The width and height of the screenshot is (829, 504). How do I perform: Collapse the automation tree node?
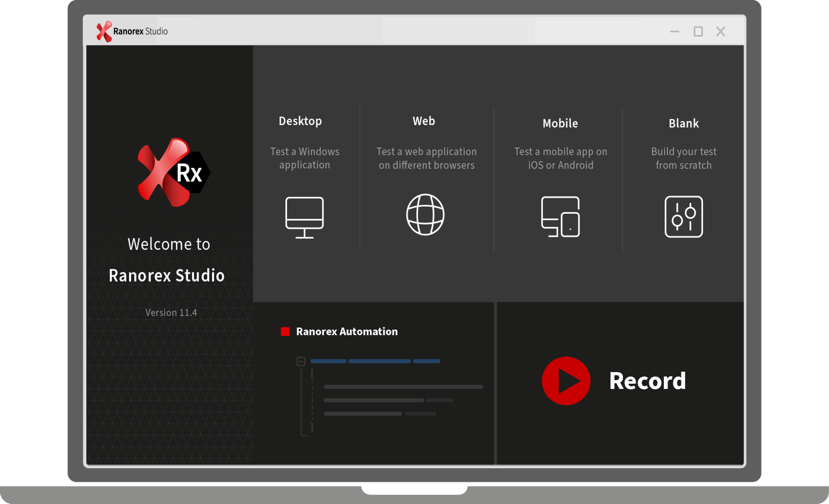(301, 361)
